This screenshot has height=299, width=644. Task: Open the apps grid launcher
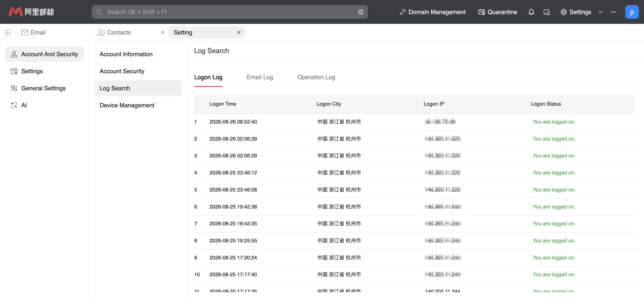[8, 32]
